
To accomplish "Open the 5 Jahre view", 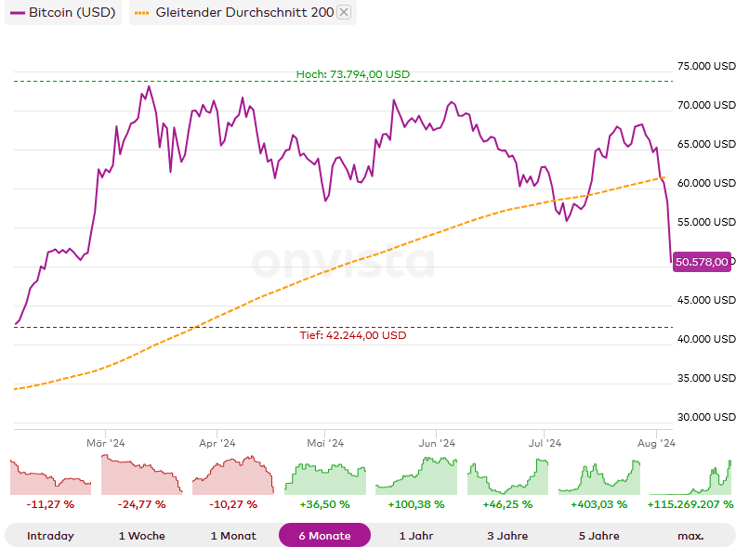I will tap(598, 536).
